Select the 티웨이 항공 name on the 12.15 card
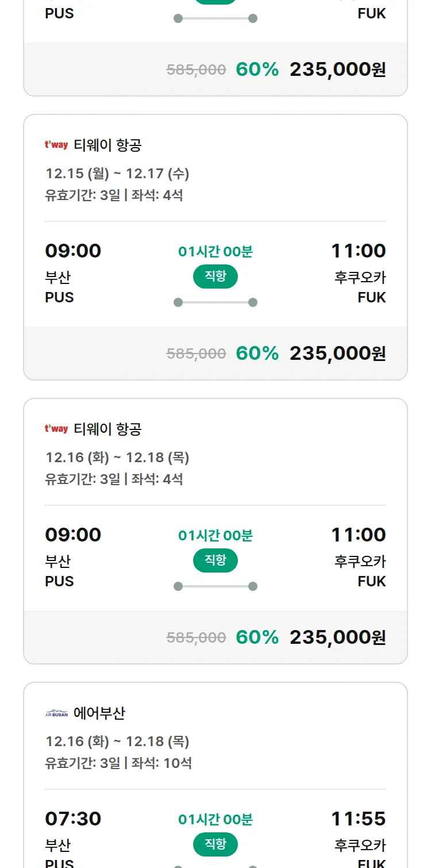 tap(107, 145)
